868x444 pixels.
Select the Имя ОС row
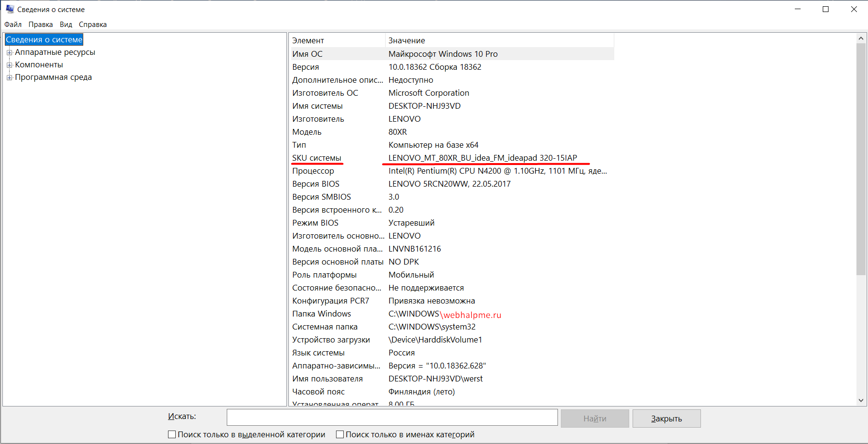(x=452, y=54)
